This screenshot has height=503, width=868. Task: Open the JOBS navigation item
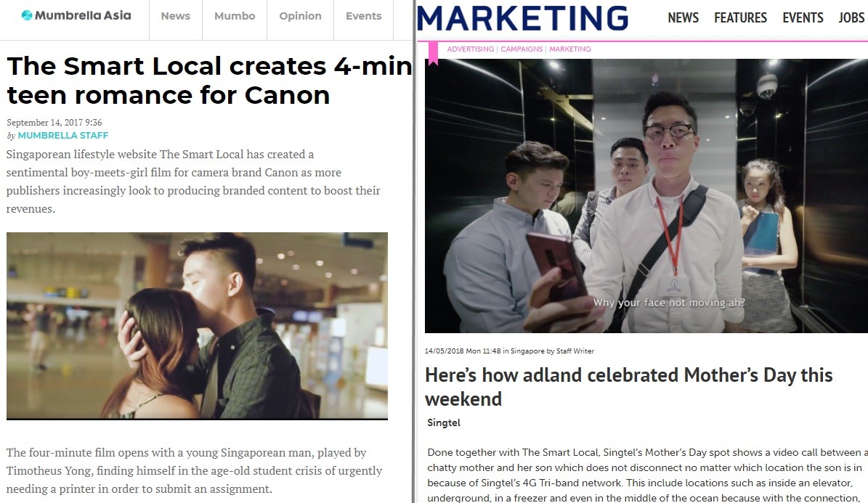click(851, 17)
